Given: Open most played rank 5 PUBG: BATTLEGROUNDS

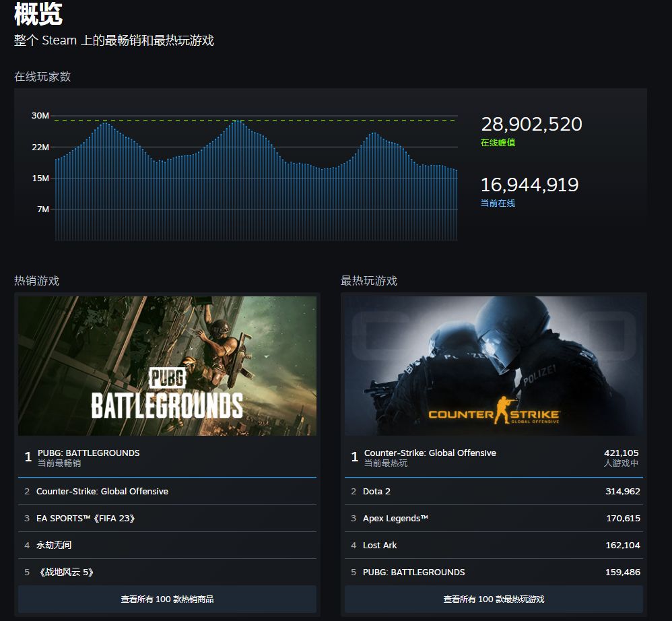Looking at the screenshot, I should pyautogui.click(x=494, y=572).
